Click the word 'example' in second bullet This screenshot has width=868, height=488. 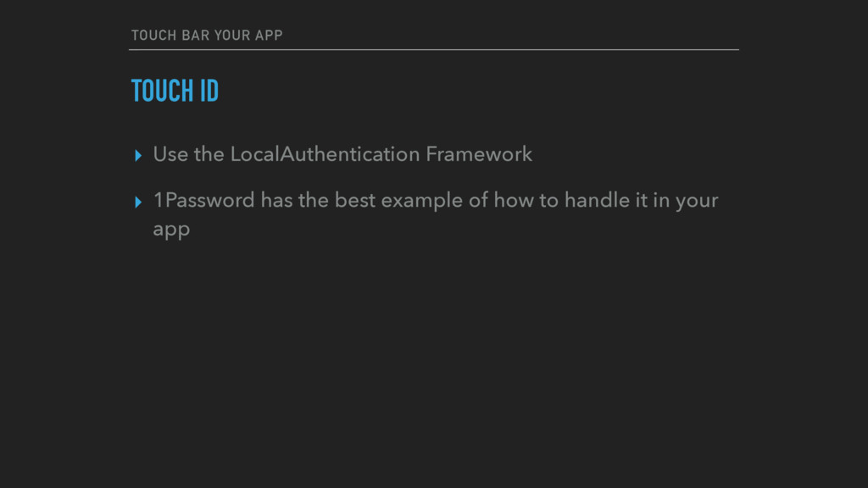422,202
